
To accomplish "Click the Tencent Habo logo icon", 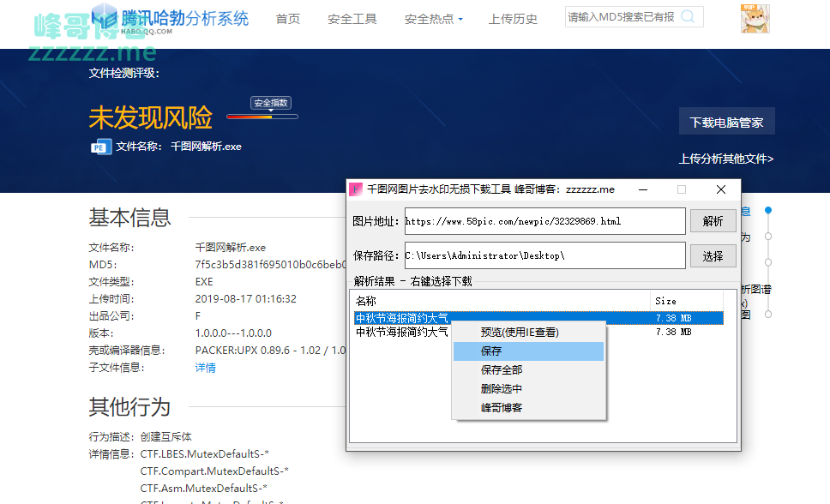I will click(105, 18).
